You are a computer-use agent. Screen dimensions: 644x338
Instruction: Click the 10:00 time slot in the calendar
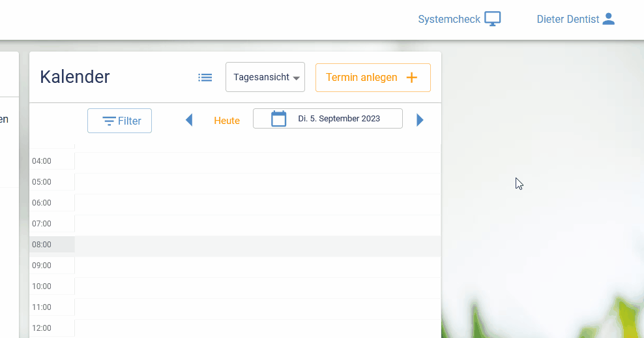point(257,286)
